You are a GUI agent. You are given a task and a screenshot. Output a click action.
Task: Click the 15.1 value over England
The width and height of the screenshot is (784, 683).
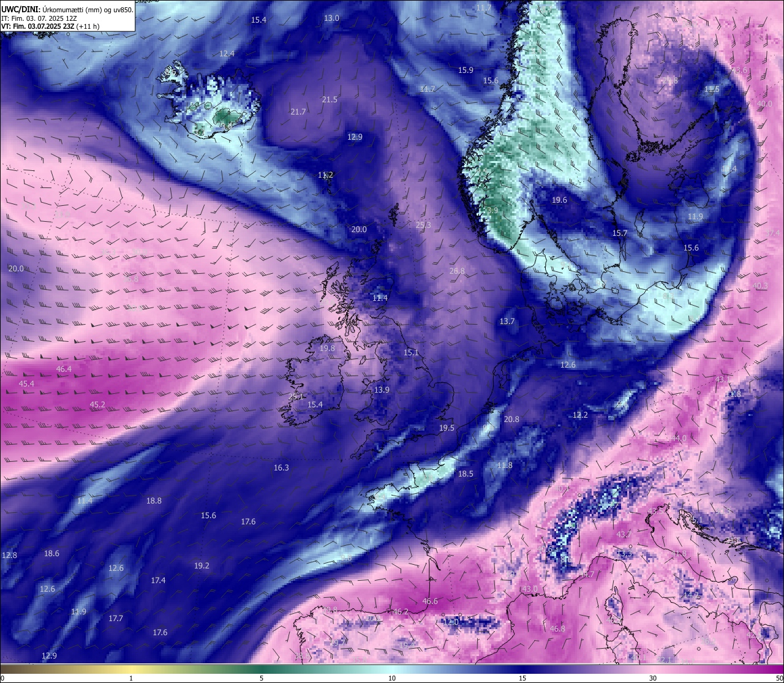click(x=411, y=353)
